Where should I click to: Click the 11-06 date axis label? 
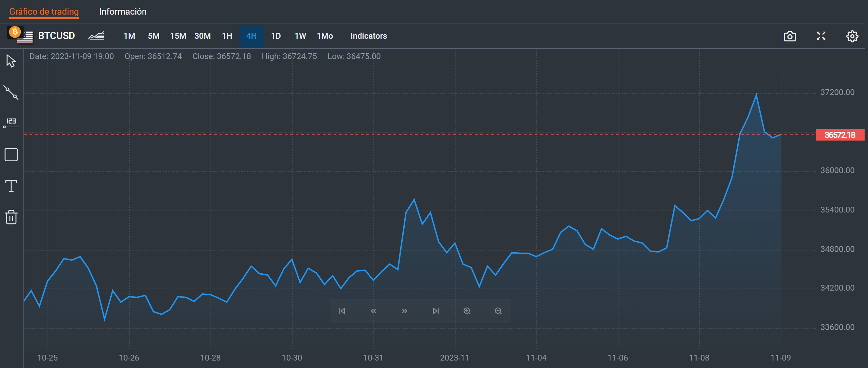click(x=618, y=358)
